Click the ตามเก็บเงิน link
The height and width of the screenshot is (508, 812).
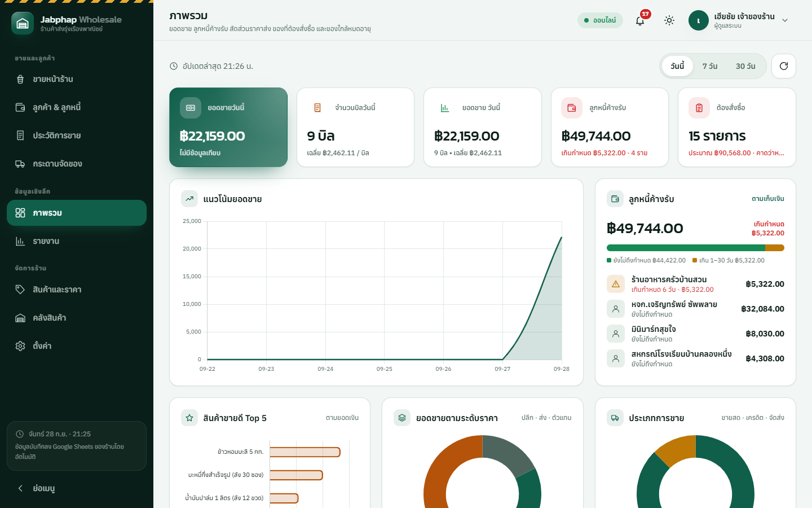coord(767,199)
